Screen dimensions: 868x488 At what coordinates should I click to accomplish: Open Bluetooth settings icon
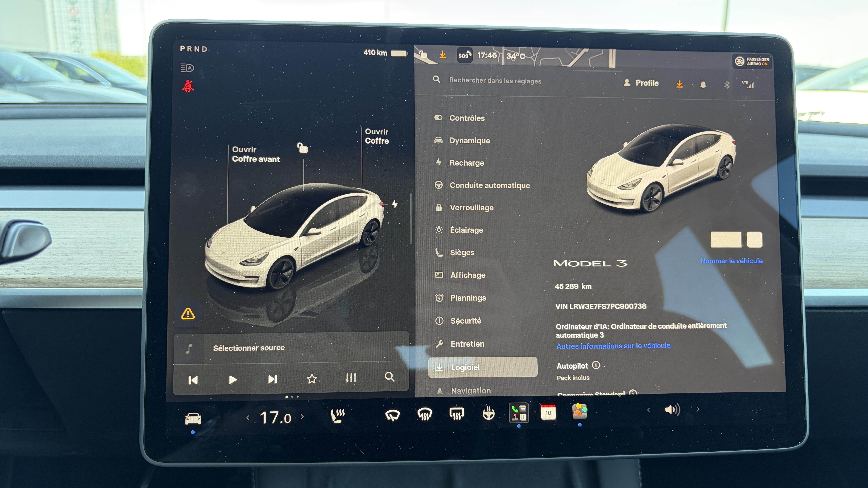727,85
